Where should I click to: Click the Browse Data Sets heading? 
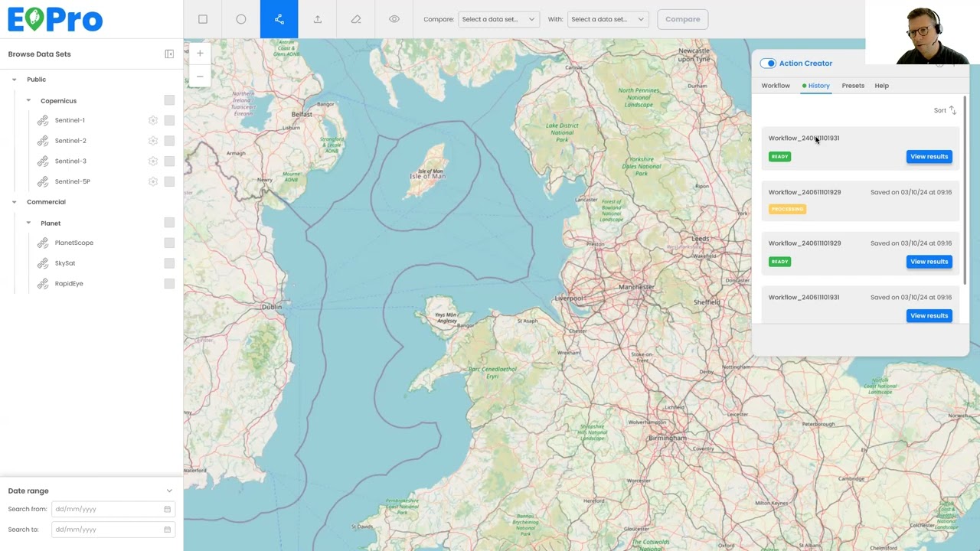39,54
